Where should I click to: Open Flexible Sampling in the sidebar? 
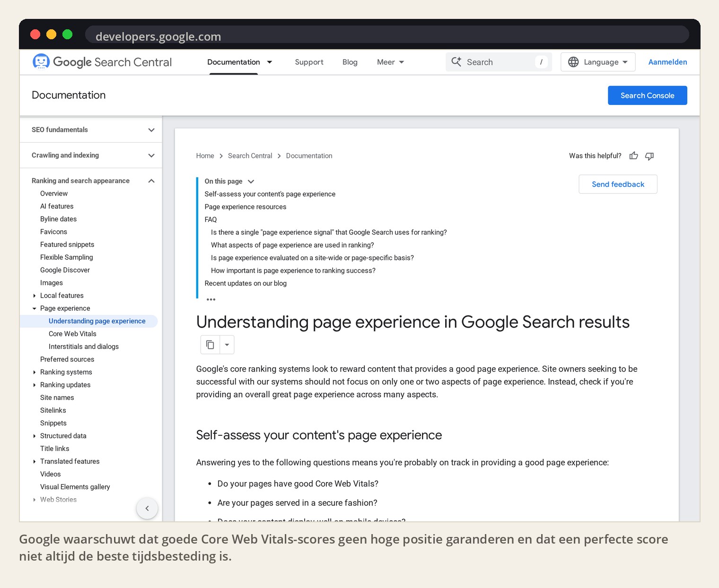point(66,257)
